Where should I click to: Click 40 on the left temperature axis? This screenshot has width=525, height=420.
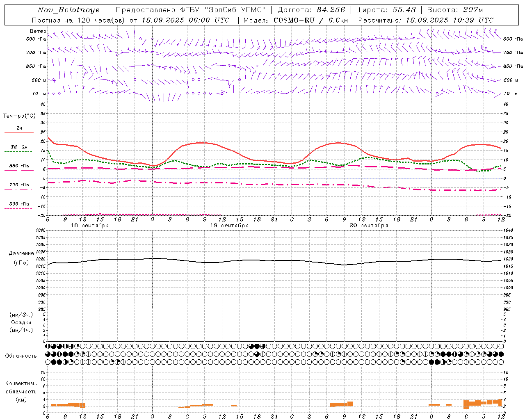[43, 105]
